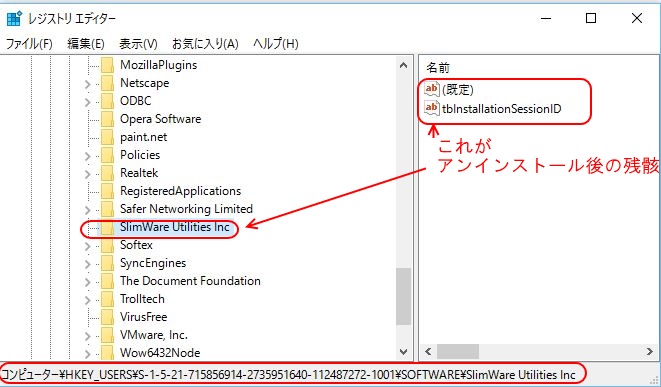
Task: Expand The Document Foundation key
Action: pos(88,282)
